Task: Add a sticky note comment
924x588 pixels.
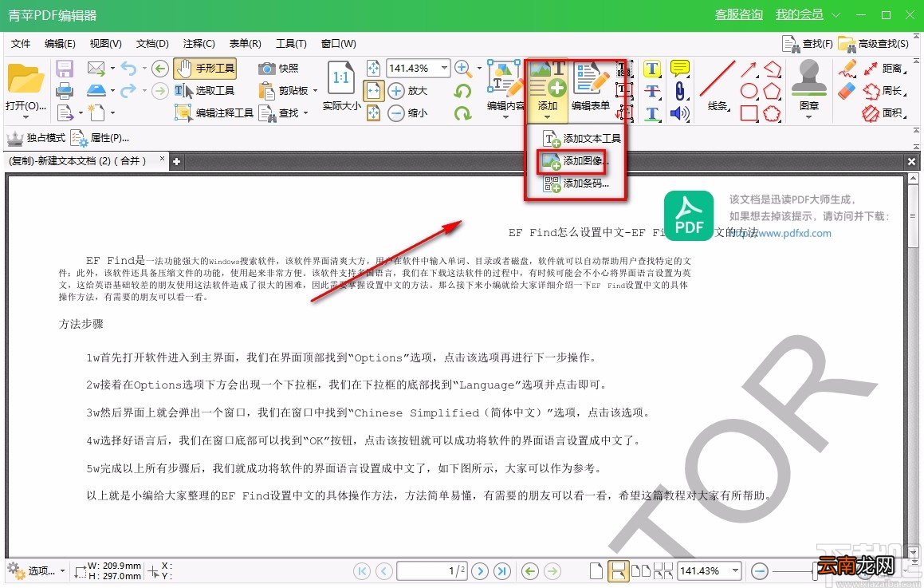Action: coord(680,69)
